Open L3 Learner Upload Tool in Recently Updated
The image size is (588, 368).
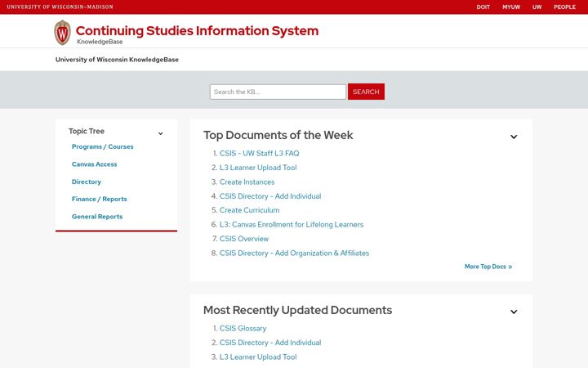point(258,357)
